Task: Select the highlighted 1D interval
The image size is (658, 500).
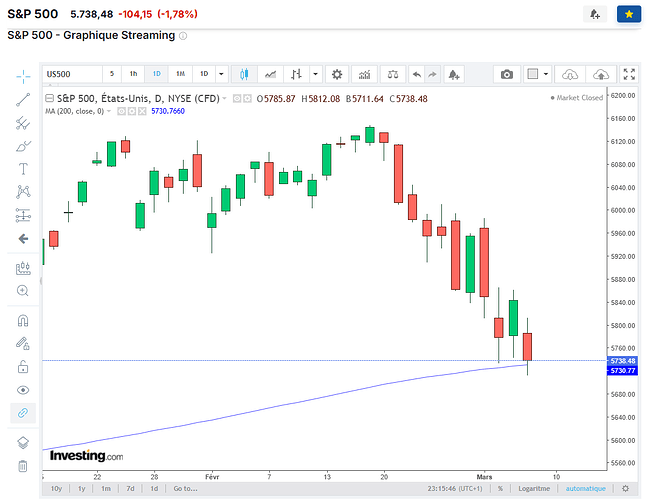Action: (157, 74)
